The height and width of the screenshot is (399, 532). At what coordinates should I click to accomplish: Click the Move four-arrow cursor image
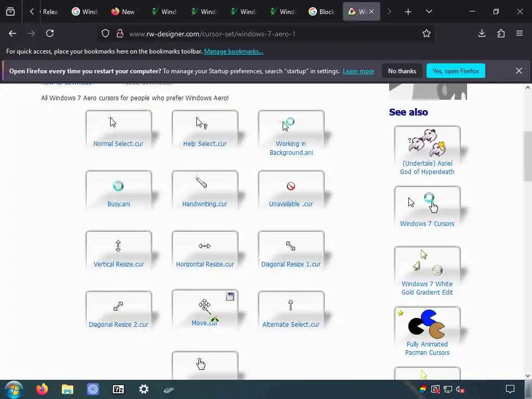point(204,304)
